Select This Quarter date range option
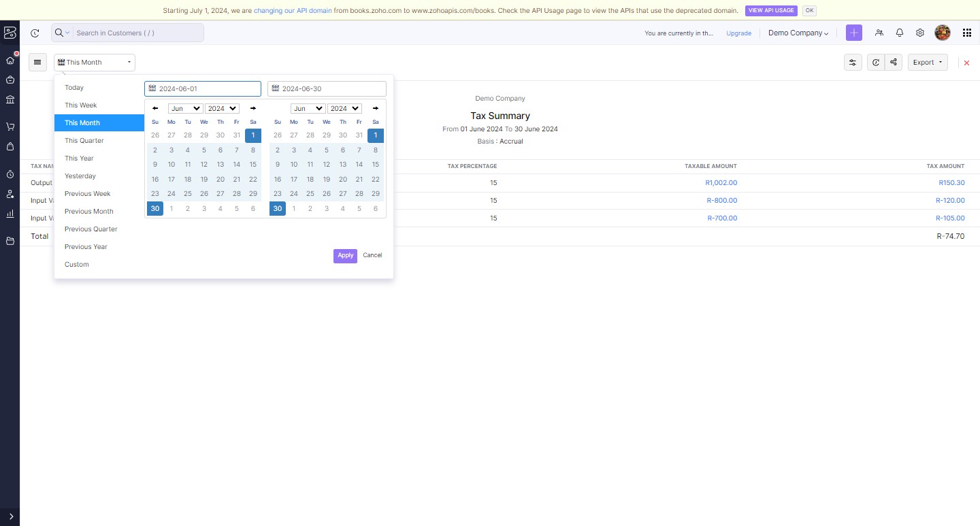This screenshot has width=980, height=526. [84, 140]
